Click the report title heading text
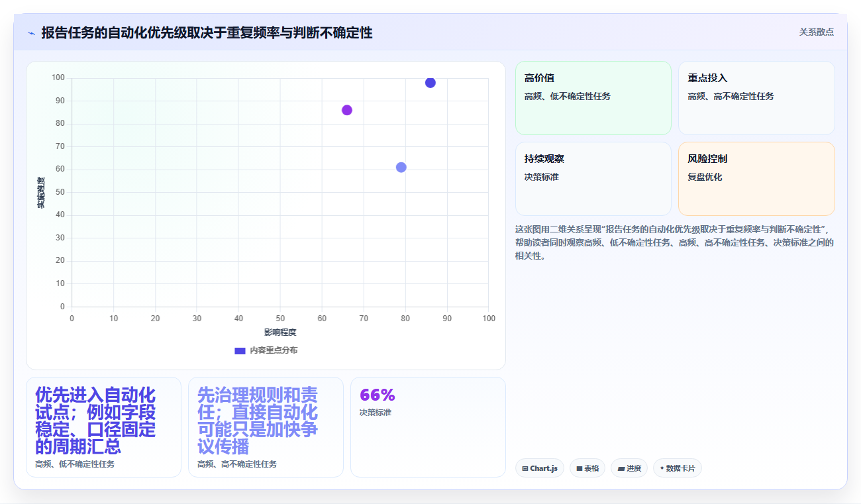Screen dimensions: 861x504 click(207, 32)
